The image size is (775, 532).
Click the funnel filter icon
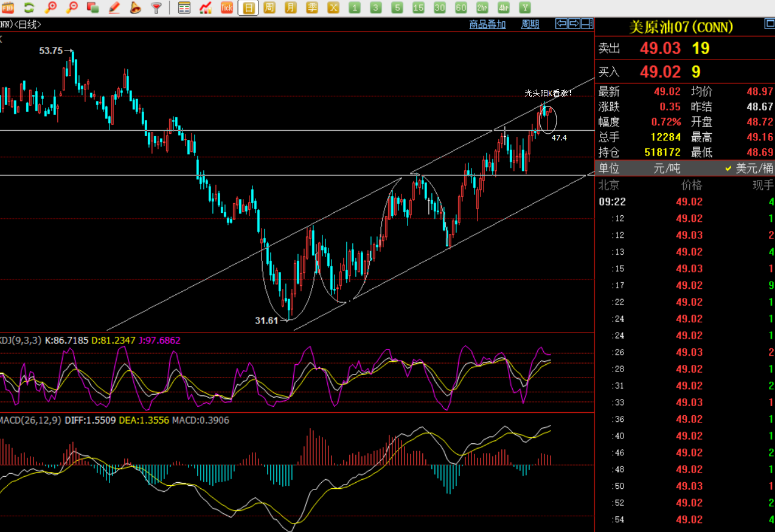pos(156,8)
